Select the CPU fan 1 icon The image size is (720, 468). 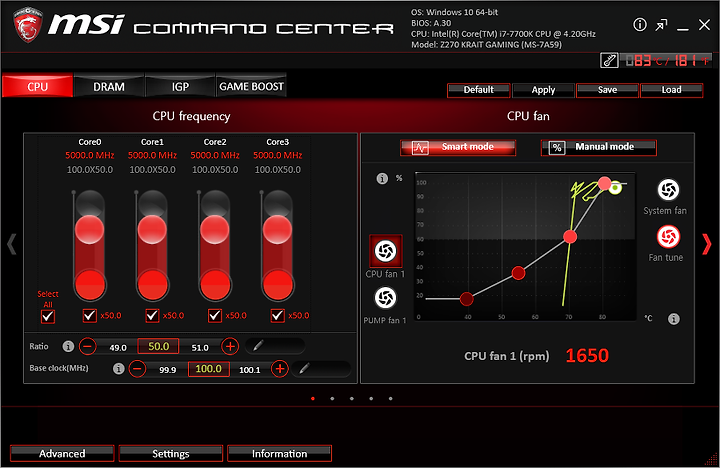coord(385,251)
